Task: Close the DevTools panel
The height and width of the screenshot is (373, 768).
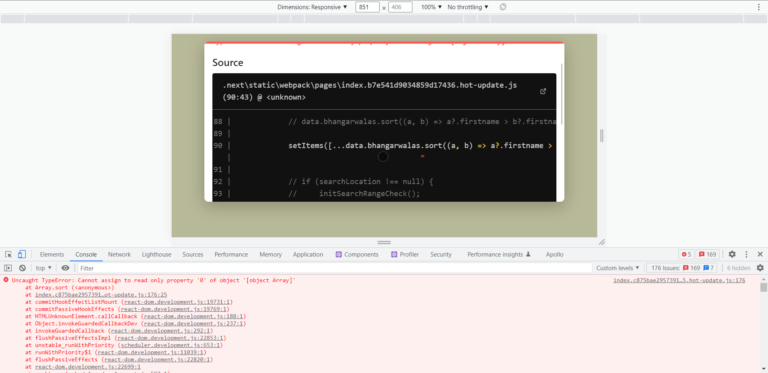Action: point(760,255)
